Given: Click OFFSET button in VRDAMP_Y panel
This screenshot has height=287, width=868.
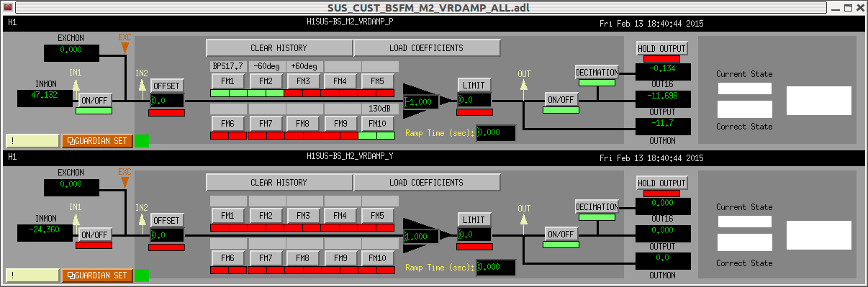Looking at the screenshot, I should [167, 220].
